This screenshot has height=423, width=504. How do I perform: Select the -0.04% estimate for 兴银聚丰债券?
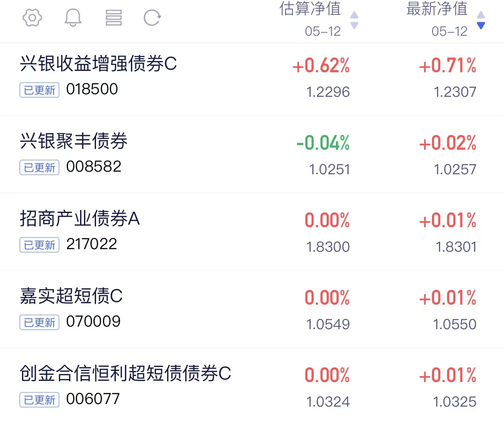[323, 143]
